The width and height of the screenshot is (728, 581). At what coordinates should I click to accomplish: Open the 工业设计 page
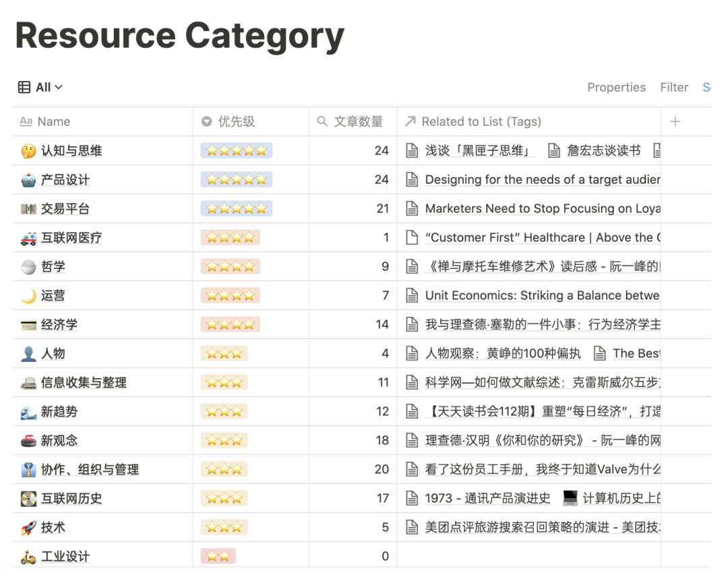pyautogui.click(x=65, y=556)
